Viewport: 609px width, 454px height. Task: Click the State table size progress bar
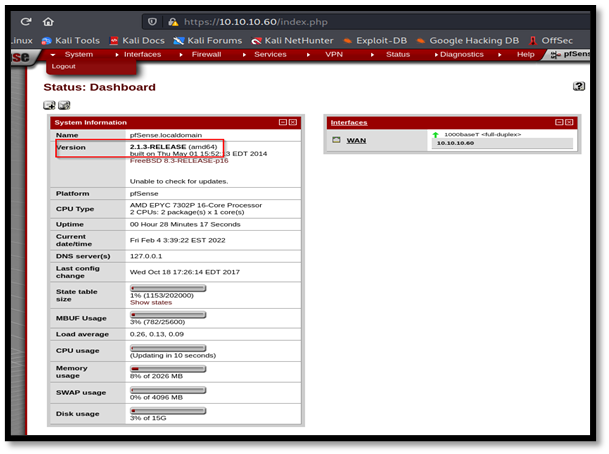168,288
